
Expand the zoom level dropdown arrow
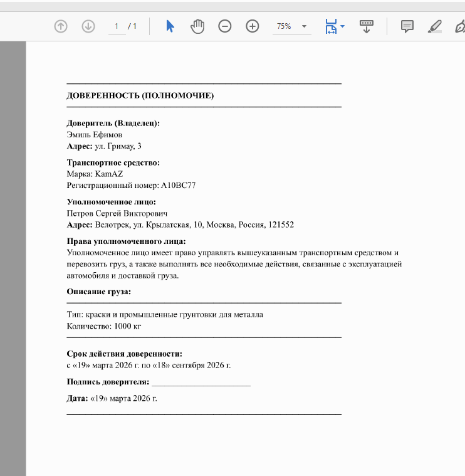[304, 26]
